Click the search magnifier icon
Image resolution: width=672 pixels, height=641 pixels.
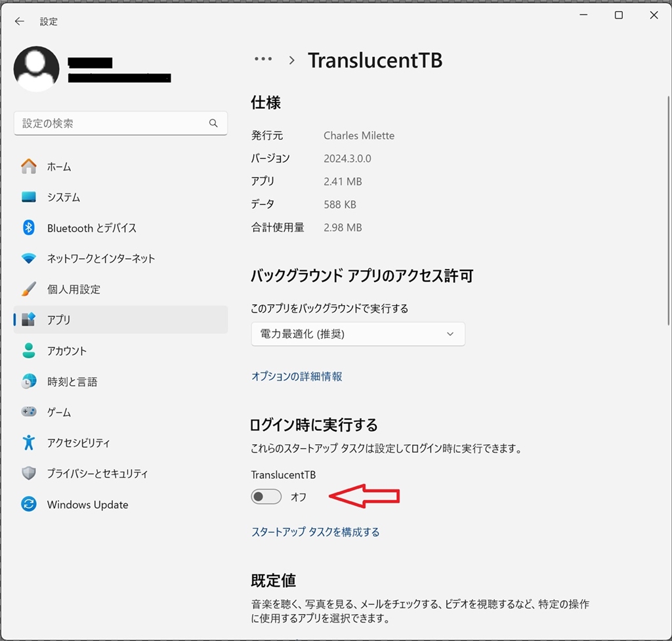213,123
